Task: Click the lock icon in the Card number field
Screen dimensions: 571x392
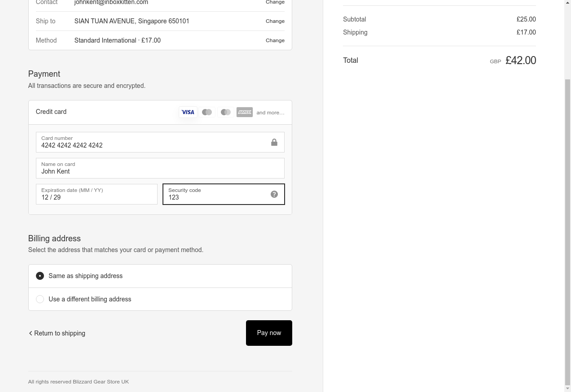Action: 274,142
